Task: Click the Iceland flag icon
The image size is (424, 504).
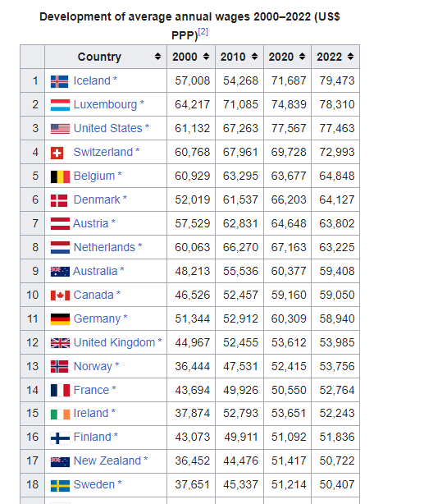Action: click(x=59, y=81)
